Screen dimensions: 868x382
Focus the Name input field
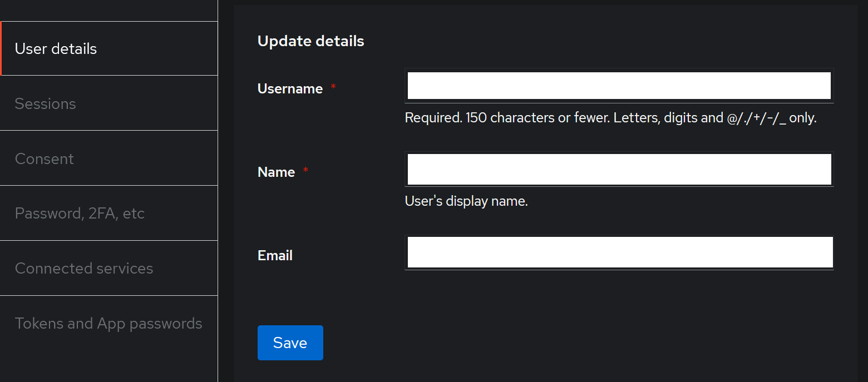(619, 169)
